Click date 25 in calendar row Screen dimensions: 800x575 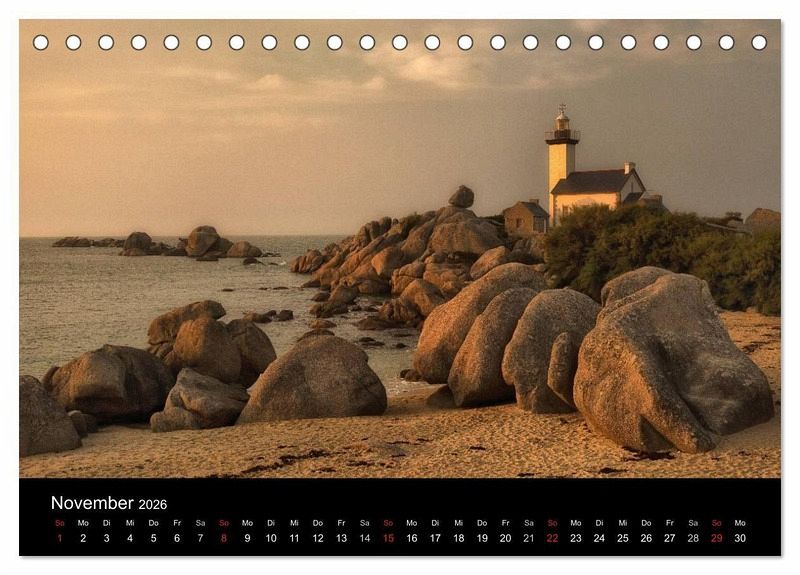[623, 538]
